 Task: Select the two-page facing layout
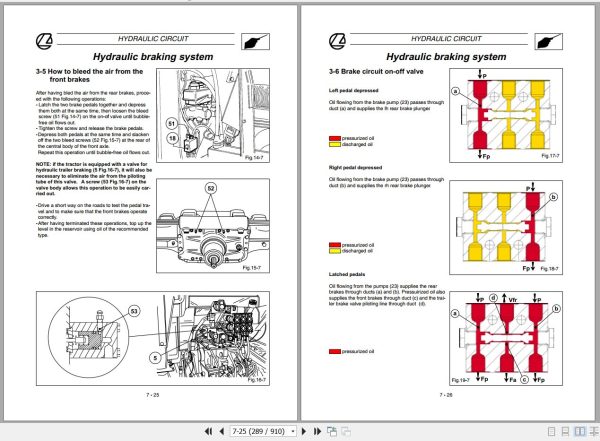click(x=580, y=431)
